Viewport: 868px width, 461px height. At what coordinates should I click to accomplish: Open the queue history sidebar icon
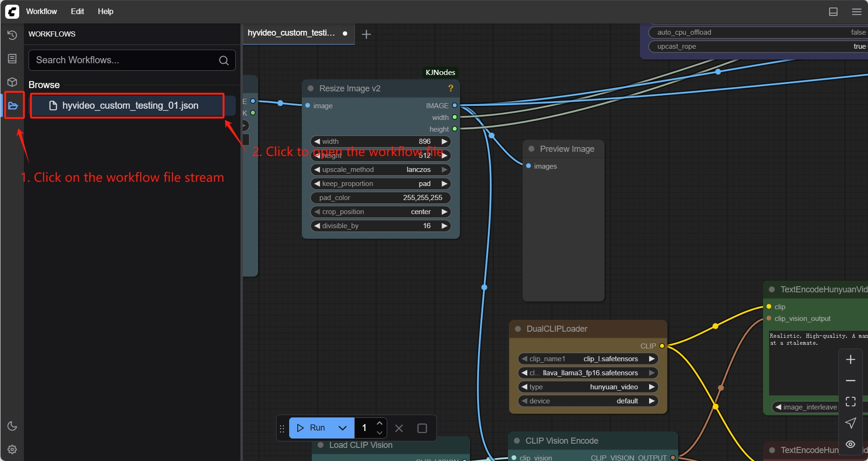12,35
